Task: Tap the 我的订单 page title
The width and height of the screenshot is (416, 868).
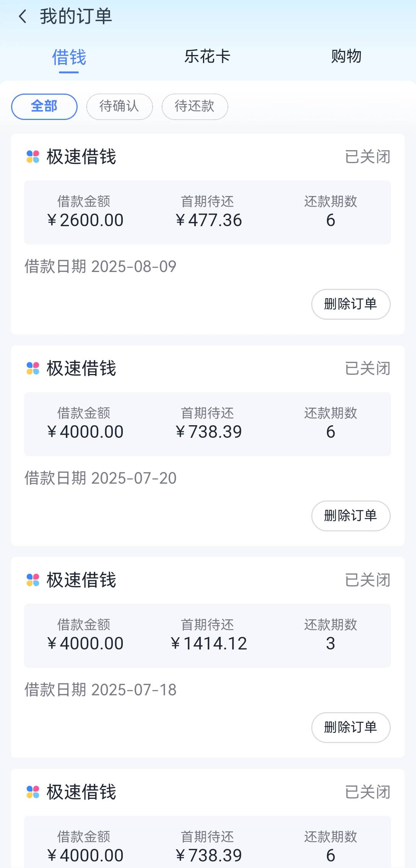Action: tap(76, 16)
